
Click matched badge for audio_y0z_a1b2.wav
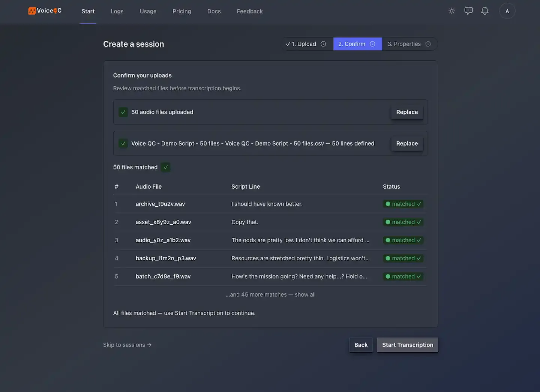coord(403,240)
